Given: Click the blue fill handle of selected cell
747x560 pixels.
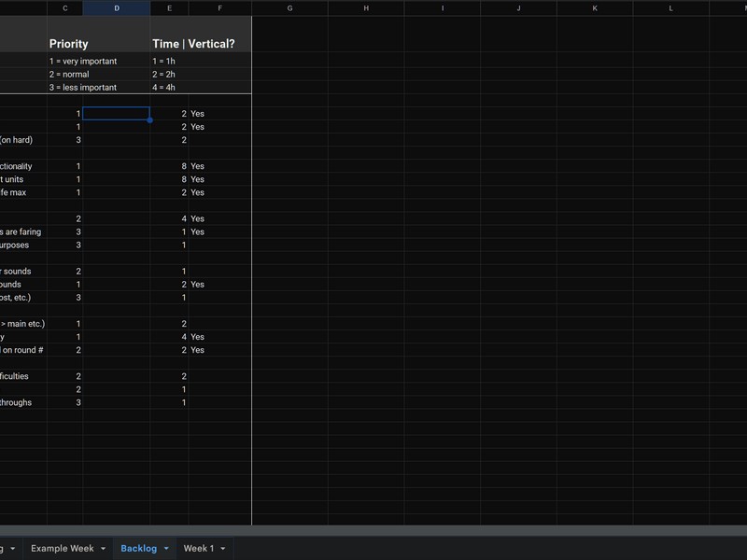Looking at the screenshot, I should click(x=149, y=120).
